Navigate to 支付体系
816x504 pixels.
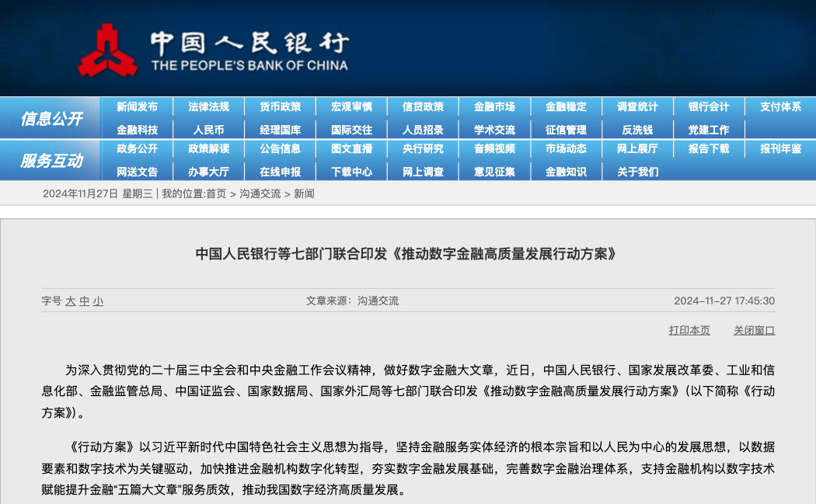(x=779, y=106)
